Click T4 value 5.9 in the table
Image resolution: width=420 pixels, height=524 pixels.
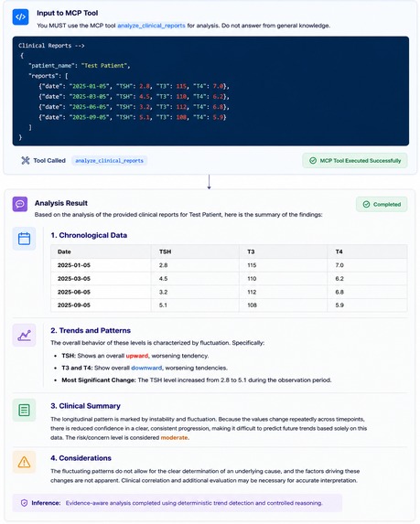[x=339, y=305]
